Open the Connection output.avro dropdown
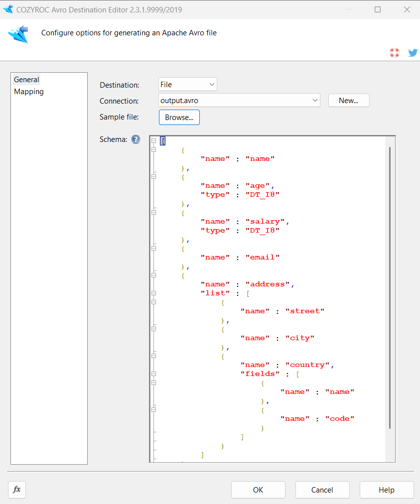This screenshot has width=420, height=504. [239, 101]
